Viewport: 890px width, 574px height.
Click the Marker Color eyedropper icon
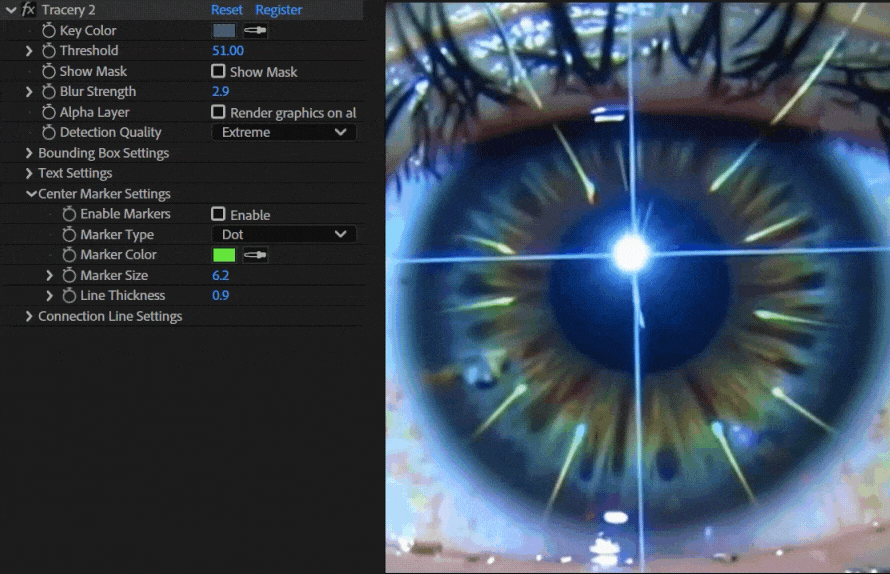pos(255,255)
